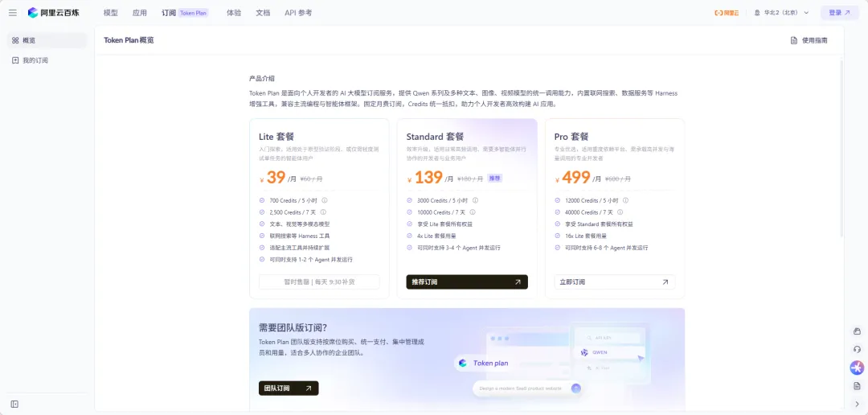Screen dimensions: 868x415
Task: Open the shopping bag icon in right rail
Action: pyautogui.click(x=857, y=331)
